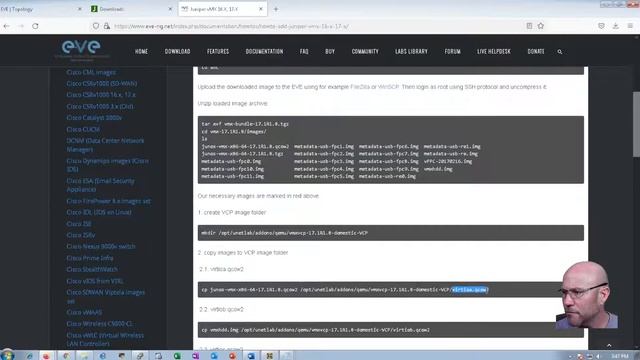The height and width of the screenshot is (360, 640).
Task: Open Cisco CSRv1000 3.x (Old) link
Action: (x=100, y=106)
